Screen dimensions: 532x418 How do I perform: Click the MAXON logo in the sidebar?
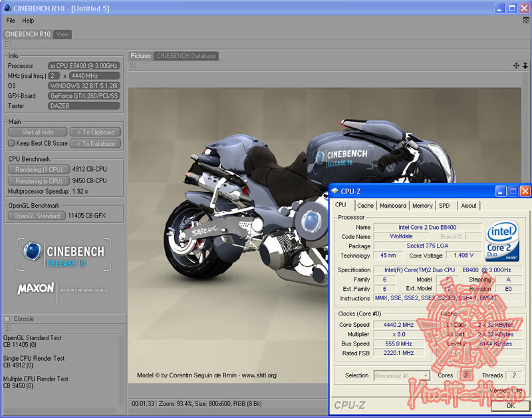(36, 290)
